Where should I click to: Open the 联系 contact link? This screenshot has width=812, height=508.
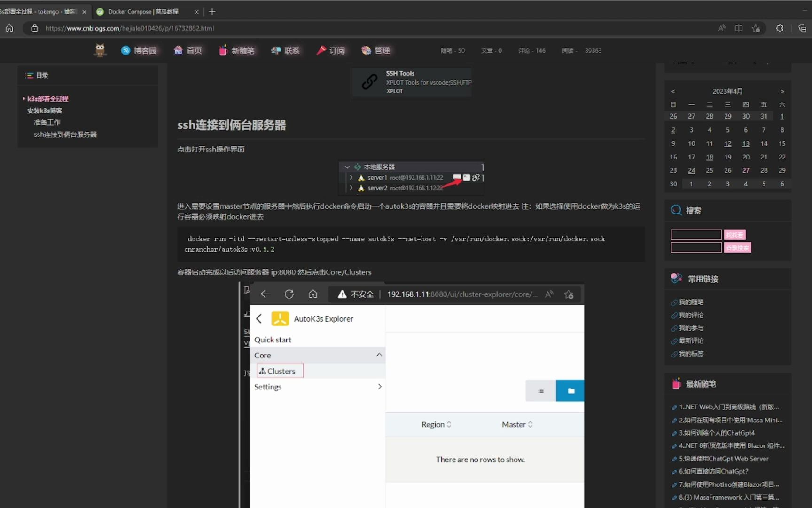[285, 50]
